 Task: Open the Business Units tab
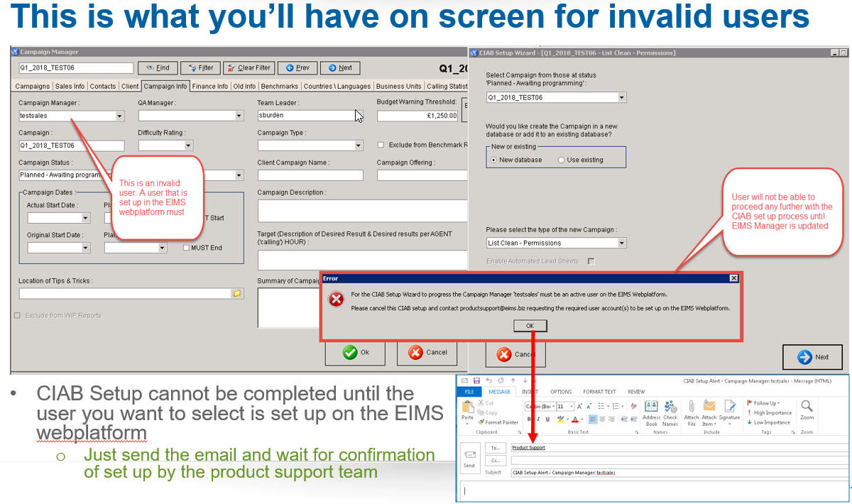pos(399,87)
